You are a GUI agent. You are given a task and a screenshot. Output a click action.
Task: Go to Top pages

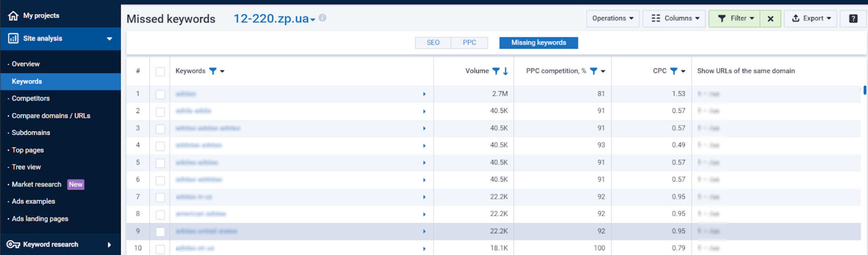pos(28,150)
